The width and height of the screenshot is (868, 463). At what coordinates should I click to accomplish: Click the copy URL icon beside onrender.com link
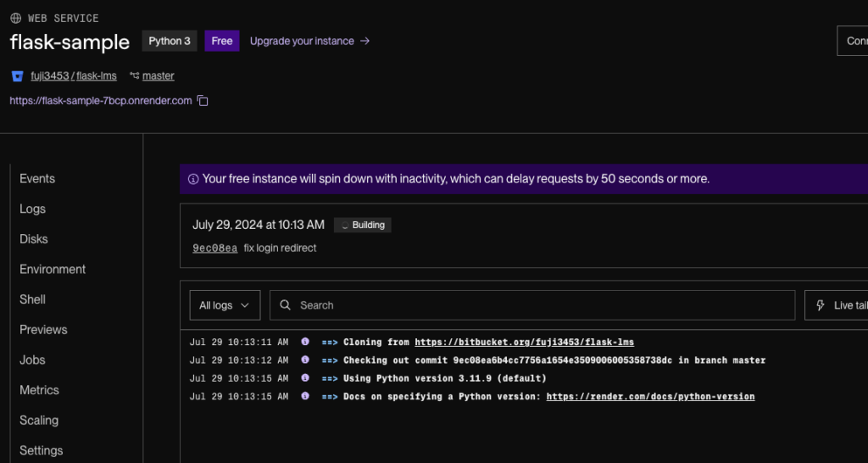[203, 101]
